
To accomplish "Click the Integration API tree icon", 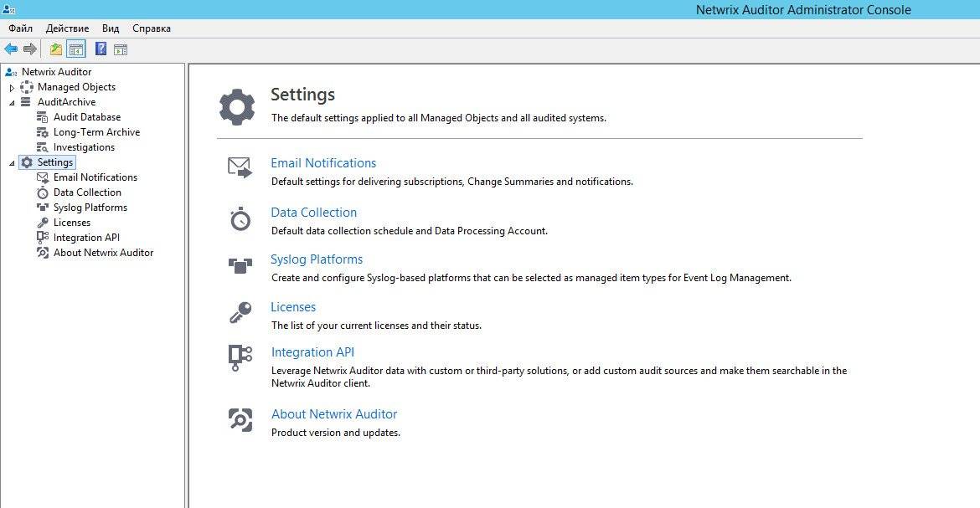I will pyautogui.click(x=43, y=238).
